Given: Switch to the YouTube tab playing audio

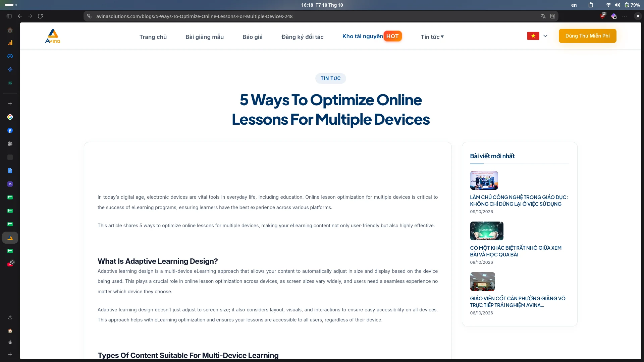Looking at the screenshot, I should coord(10,264).
